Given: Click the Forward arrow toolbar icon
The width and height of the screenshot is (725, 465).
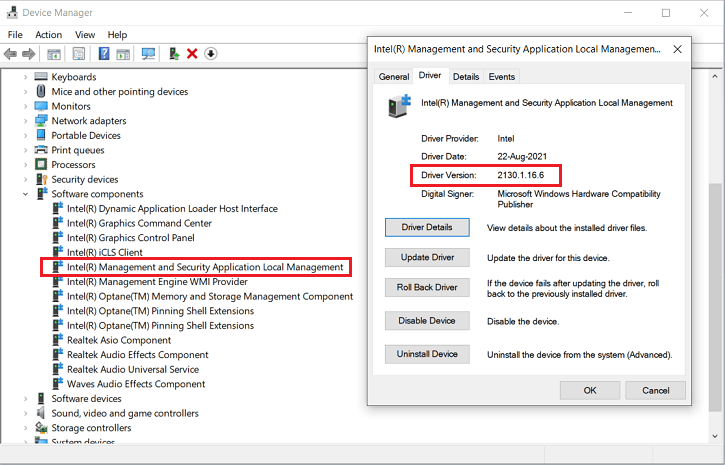Looking at the screenshot, I should (29, 54).
